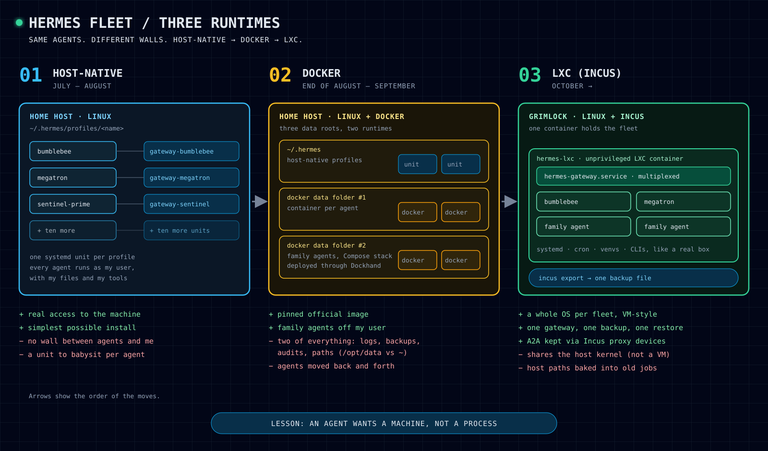Select the "docker data folder #1" label

click(x=326, y=197)
